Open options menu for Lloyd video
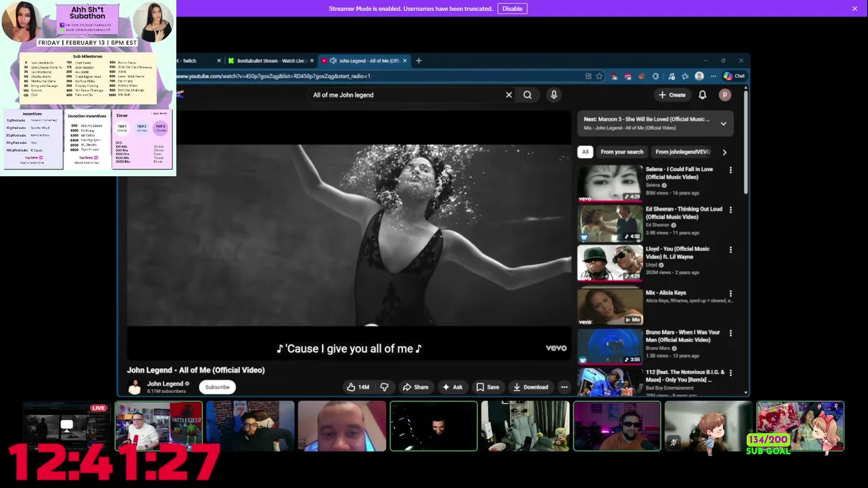Viewport: 868px width, 488px height. click(x=730, y=250)
